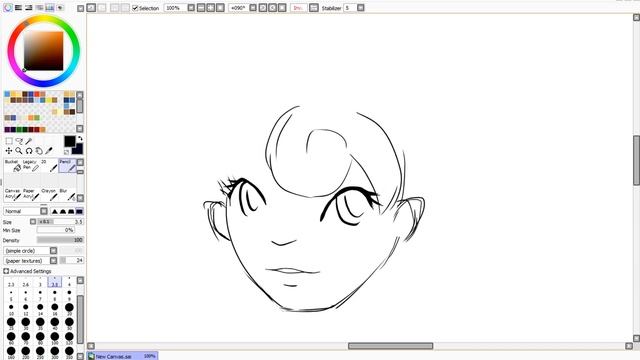Select the Lasso tool
Screen dimensions: 640x360
(x=19, y=141)
